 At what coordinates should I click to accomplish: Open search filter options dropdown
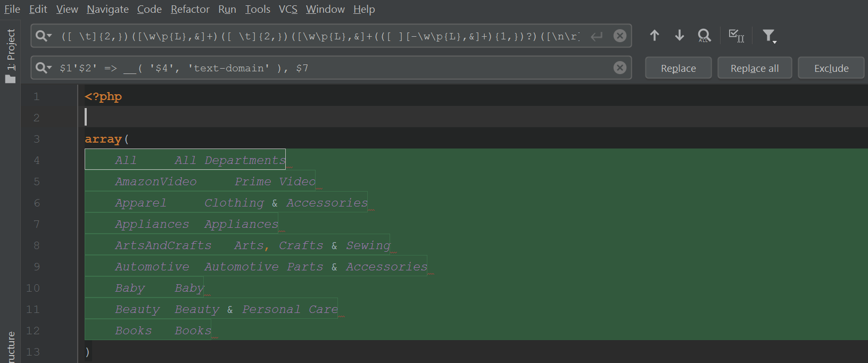pyautogui.click(x=769, y=36)
